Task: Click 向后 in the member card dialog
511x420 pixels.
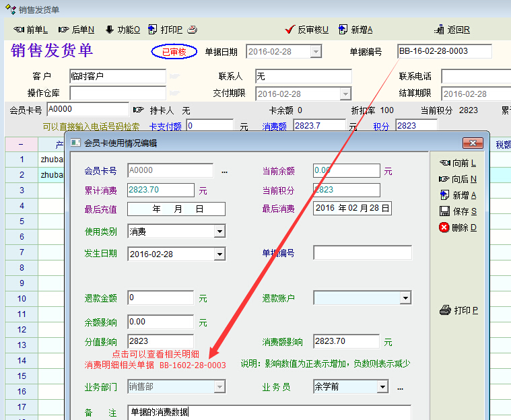Action: click(458, 179)
